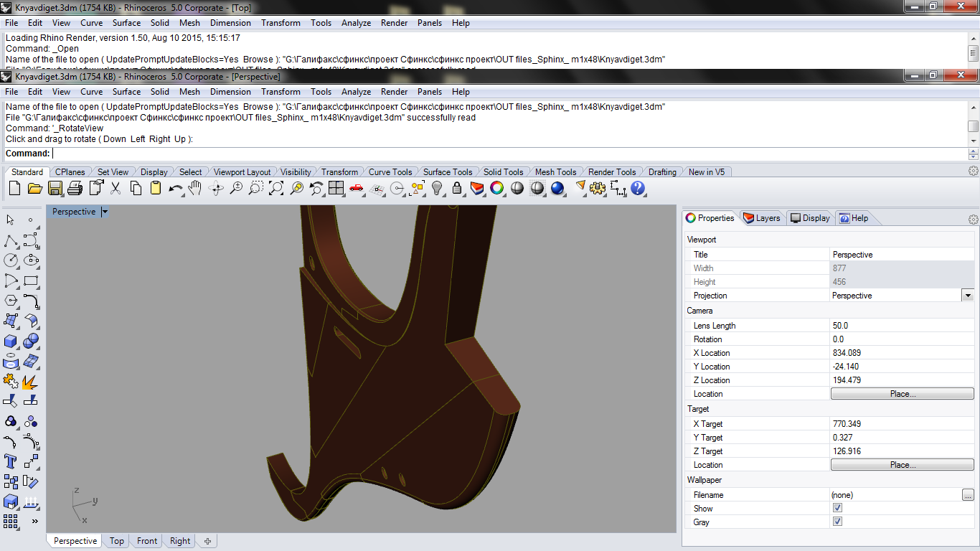980x551 pixels.
Task: Edit the Z Location value 194.479
Action: tap(902, 380)
